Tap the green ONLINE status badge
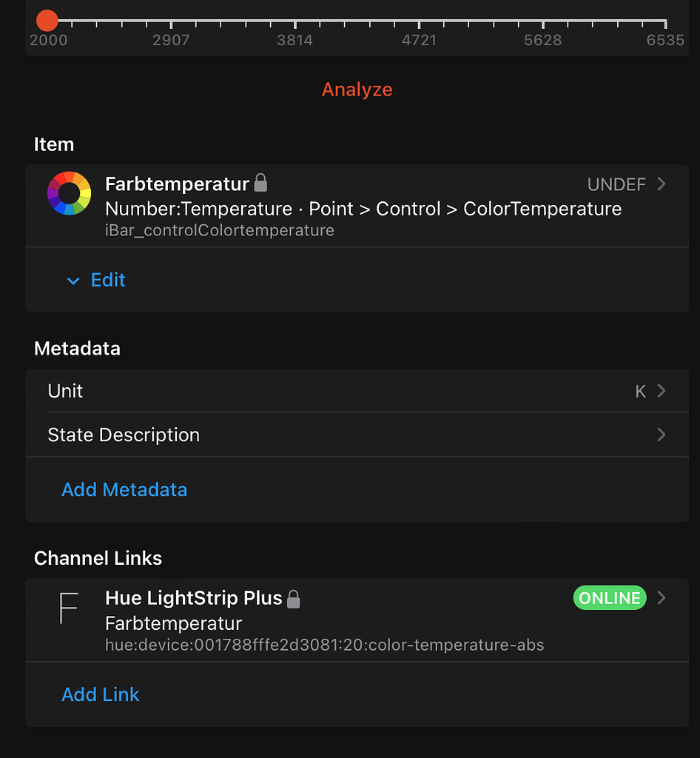The image size is (700, 758). pos(609,597)
